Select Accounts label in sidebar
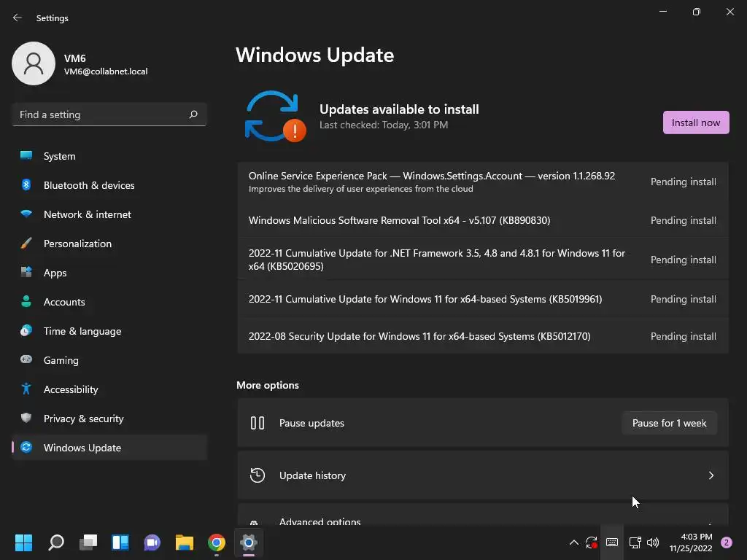Screen dimensions: 747x560 coord(64,302)
